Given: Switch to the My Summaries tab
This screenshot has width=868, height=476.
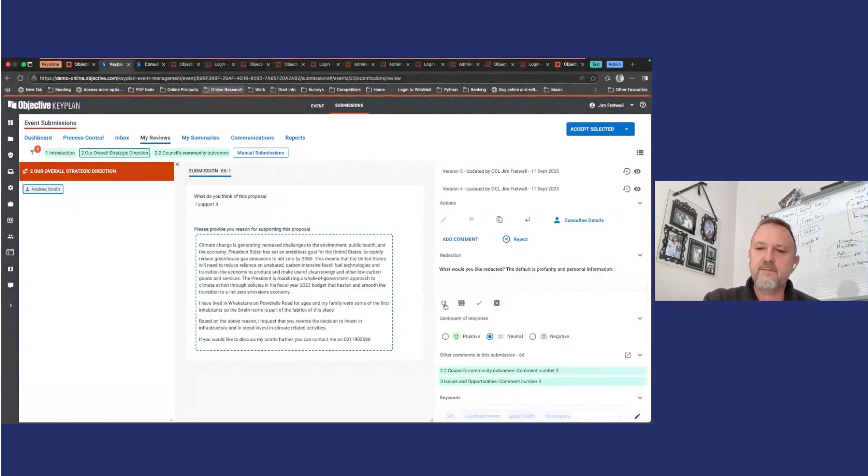Looking at the screenshot, I should tap(200, 138).
